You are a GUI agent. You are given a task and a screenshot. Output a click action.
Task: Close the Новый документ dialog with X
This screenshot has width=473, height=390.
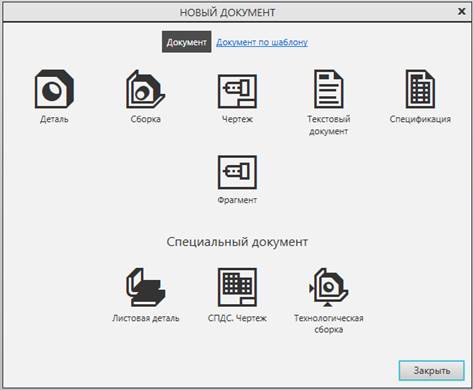coord(462,12)
